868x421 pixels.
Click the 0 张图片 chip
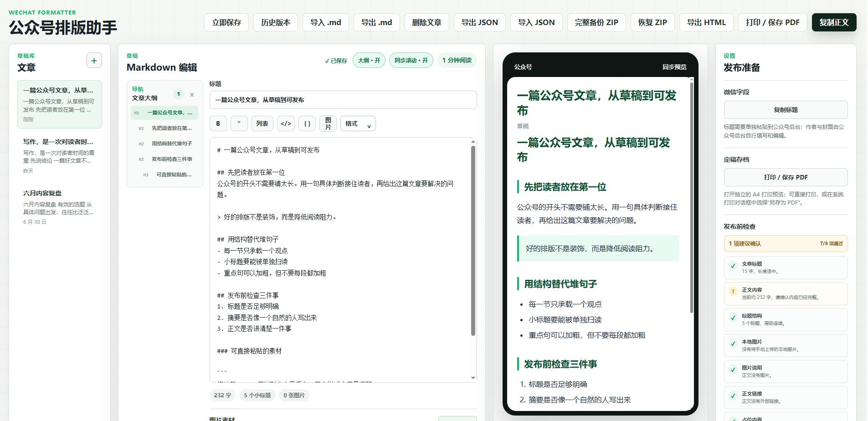point(294,395)
